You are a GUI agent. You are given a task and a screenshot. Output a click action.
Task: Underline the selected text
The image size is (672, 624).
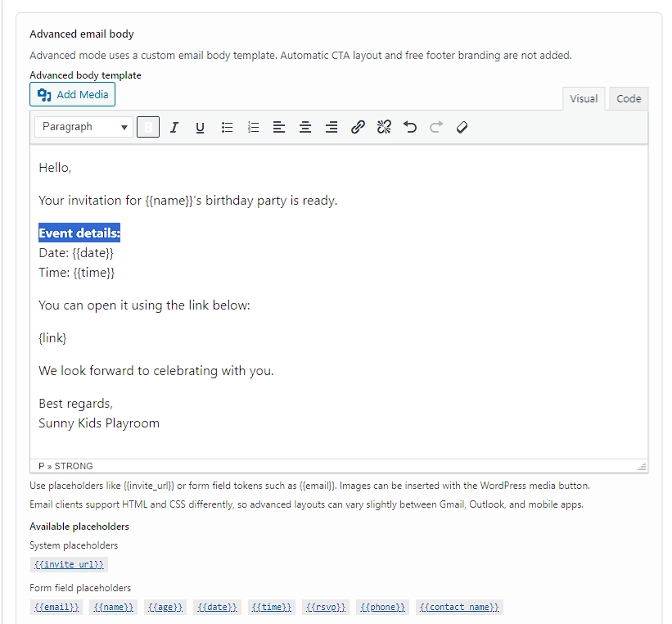(x=200, y=127)
